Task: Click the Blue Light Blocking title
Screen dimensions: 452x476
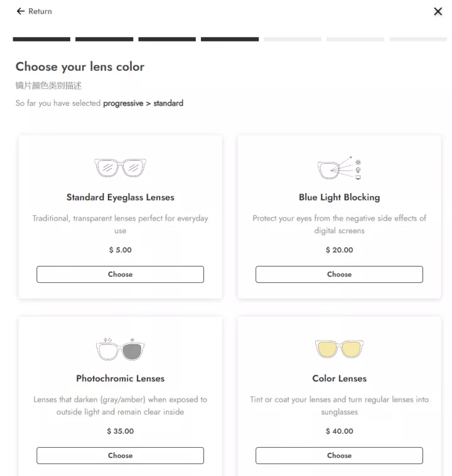Action: point(339,197)
